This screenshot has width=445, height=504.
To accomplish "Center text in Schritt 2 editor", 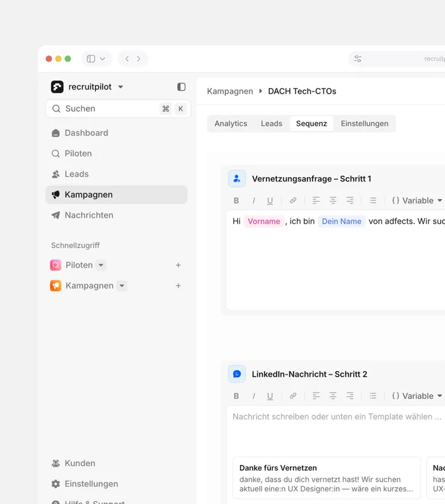I will pos(333,396).
